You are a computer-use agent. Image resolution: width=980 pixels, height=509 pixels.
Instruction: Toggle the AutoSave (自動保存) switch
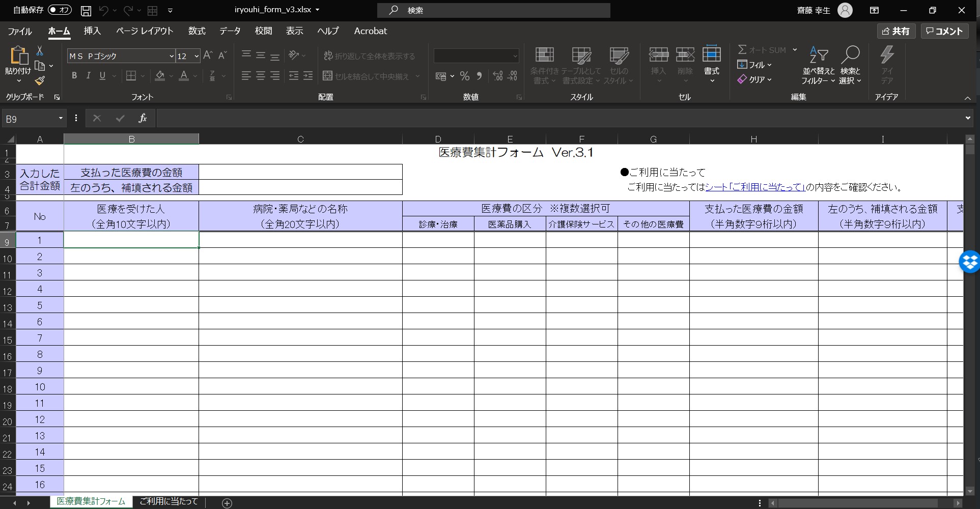[x=60, y=10]
